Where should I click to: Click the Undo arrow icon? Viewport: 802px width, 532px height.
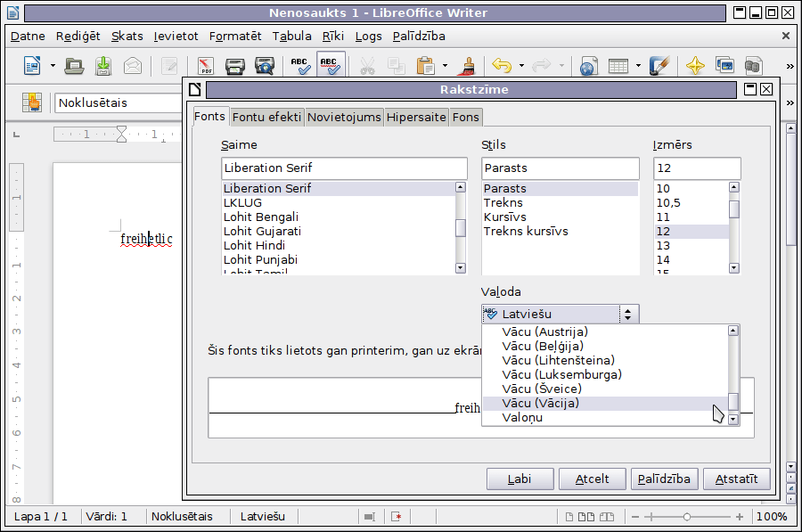pyautogui.click(x=502, y=65)
